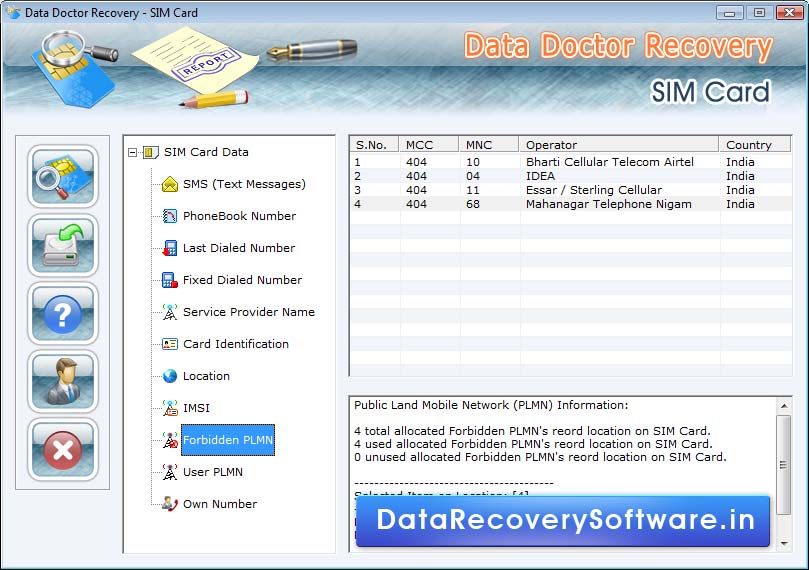Click the '4 total allocated Forbidden PLMN' line
This screenshot has width=809, height=570.
532,431
